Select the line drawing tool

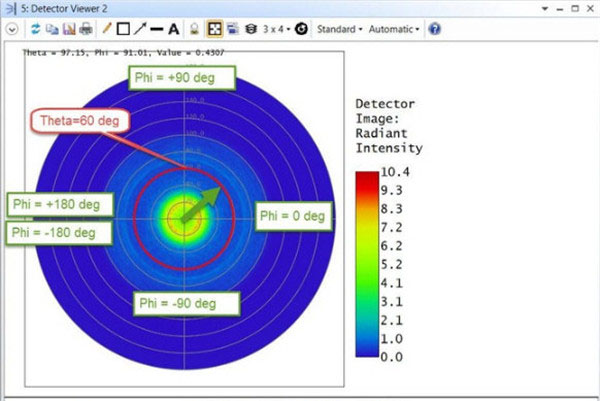point(156,29)
